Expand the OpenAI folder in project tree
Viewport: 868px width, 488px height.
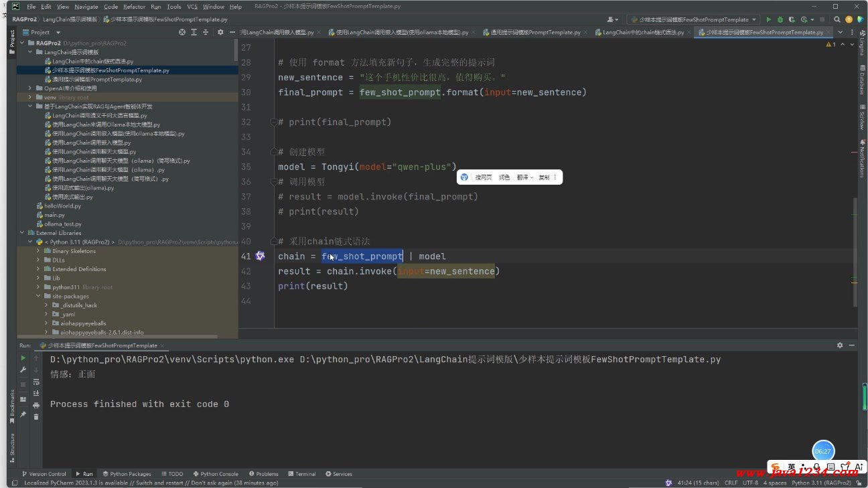click(x=30, y=88)
